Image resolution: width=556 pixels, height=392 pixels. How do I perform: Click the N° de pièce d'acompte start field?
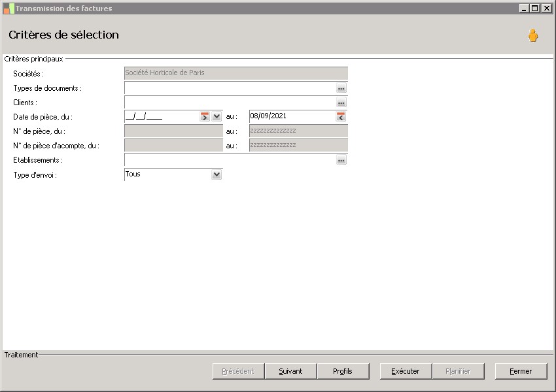tap(173, 145)
